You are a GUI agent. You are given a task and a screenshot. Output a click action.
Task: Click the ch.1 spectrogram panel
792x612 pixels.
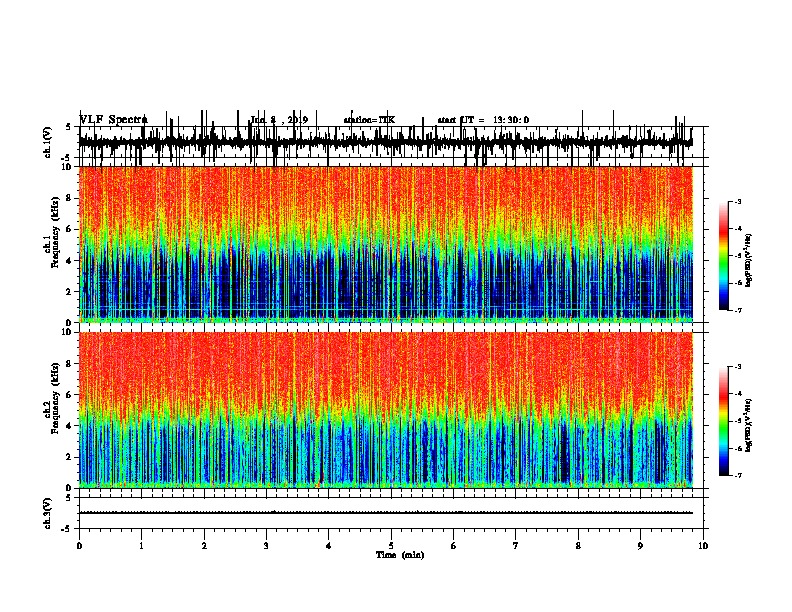[x=386, y=244]
